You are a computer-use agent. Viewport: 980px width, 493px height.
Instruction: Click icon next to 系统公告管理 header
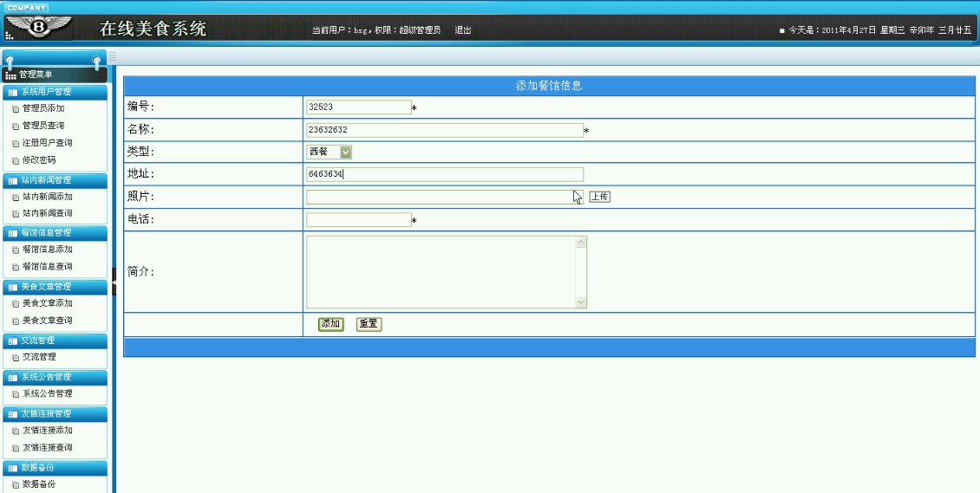click(13, 378)
